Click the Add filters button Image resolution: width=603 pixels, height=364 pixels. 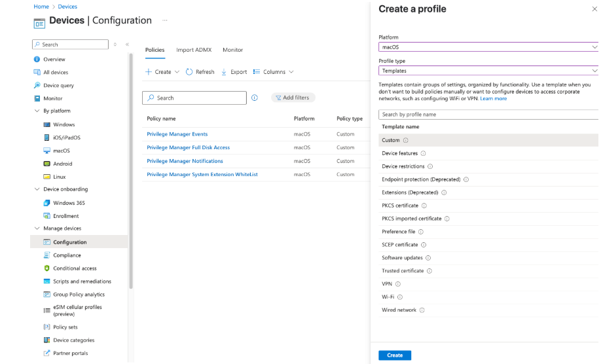pos(293,98)
